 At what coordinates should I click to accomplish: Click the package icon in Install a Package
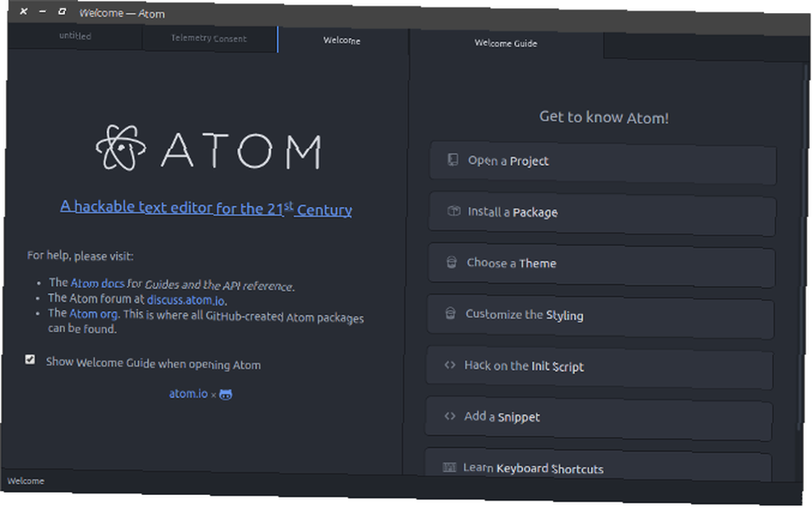[x=454, y=210]
